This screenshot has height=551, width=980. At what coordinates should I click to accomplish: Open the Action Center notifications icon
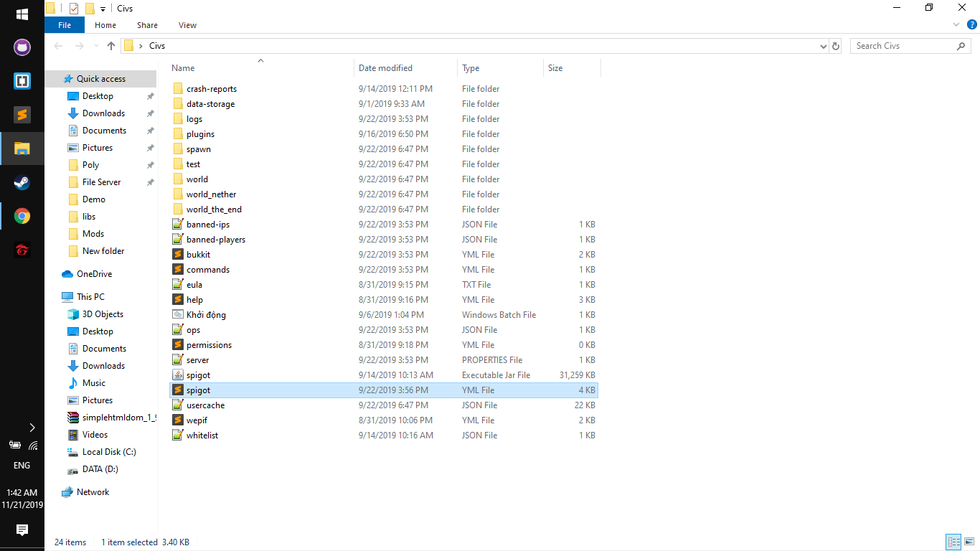tap(22, 530)
